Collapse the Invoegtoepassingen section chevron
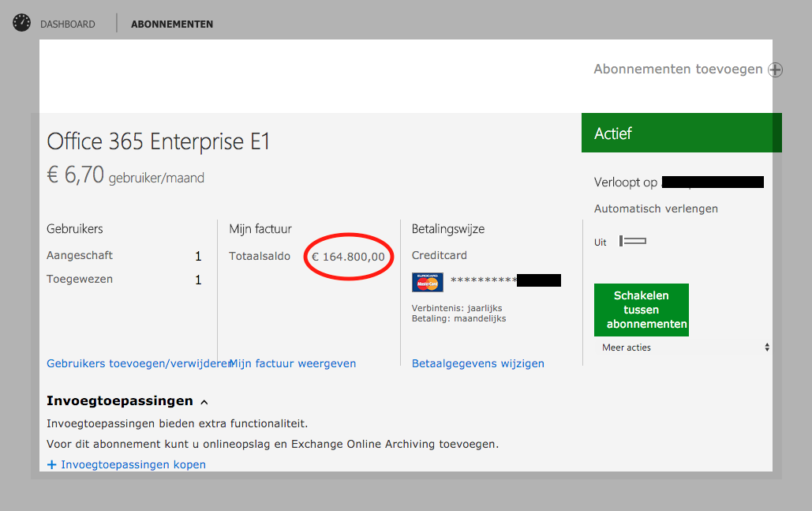 (x=204, y=402)
